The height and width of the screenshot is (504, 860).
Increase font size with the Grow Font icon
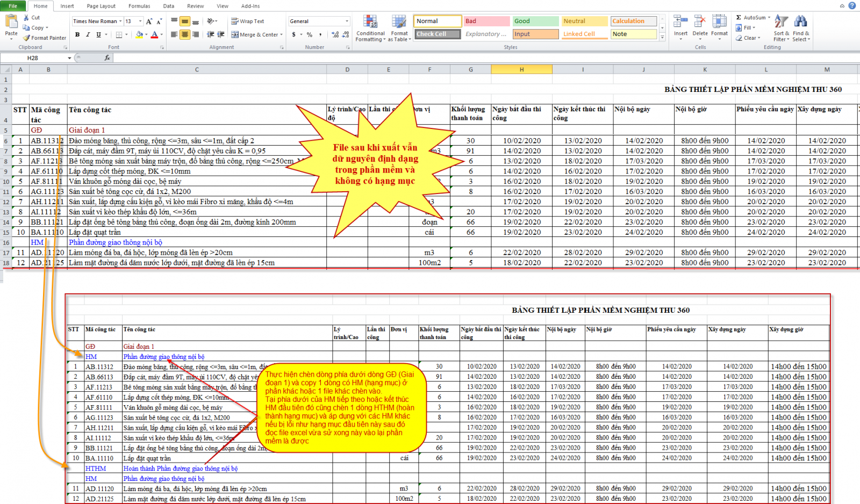[x=149, y=21]
